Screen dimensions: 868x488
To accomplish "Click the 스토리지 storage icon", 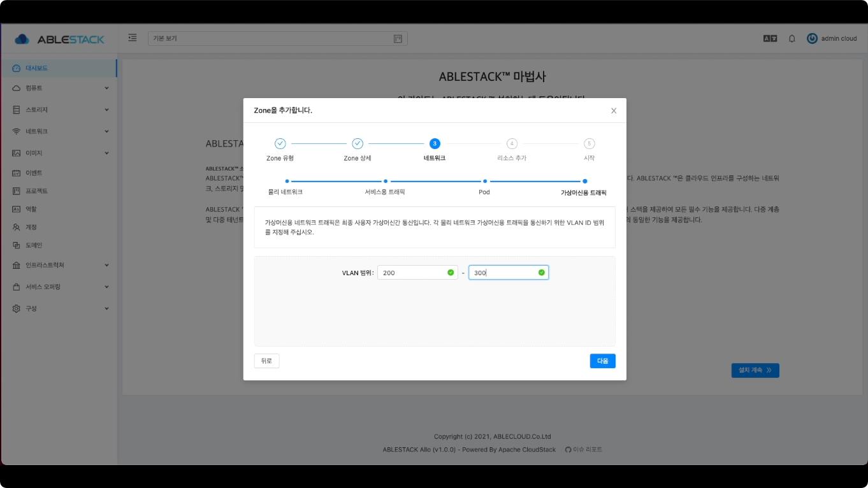I will (17, 110).
